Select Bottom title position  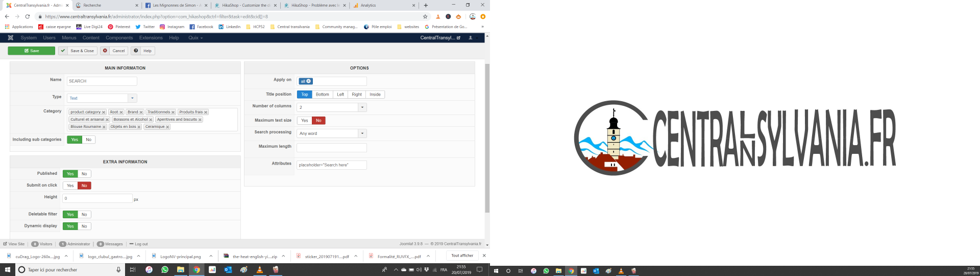pos(323,95)
